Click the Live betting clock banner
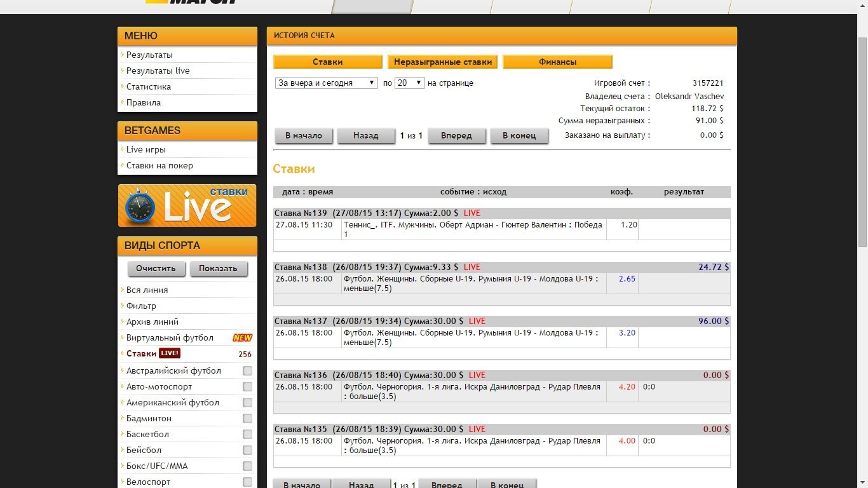Screen dimensions: 868x488 [x=187, y=206]
